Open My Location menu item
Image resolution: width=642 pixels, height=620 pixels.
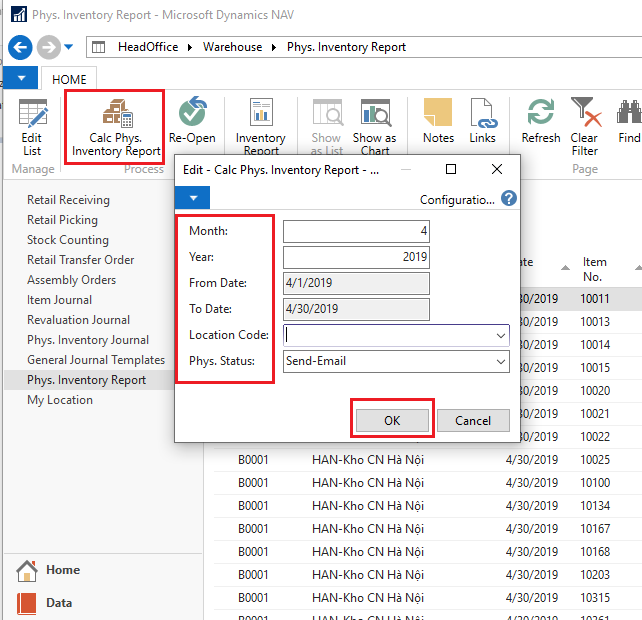tap(60, 400)
